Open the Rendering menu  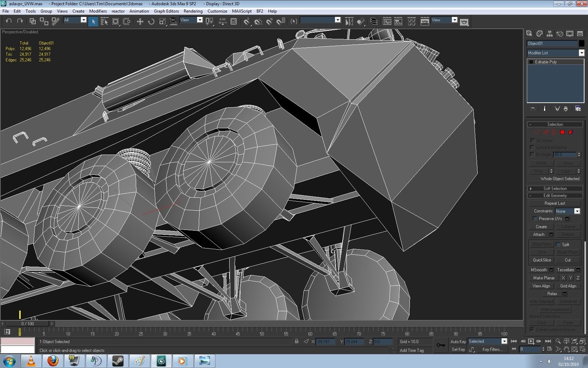(193, 11)
